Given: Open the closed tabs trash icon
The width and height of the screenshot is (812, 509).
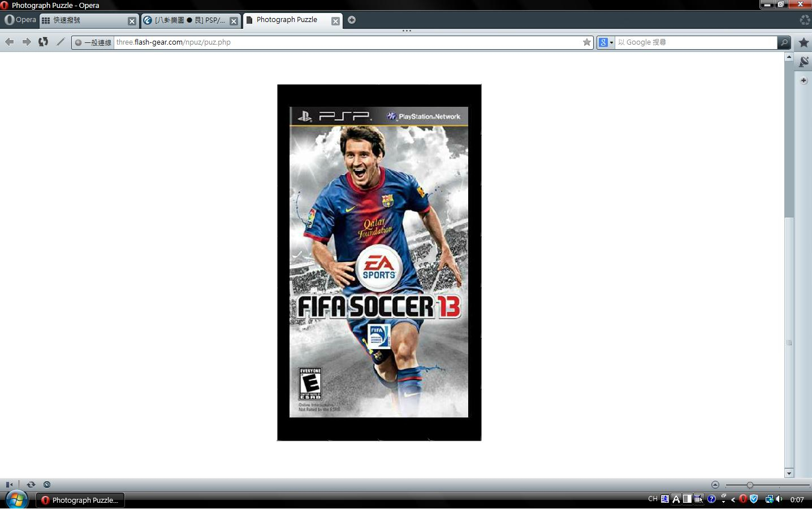Looking at the screenshot, I should tap(805, 20).
